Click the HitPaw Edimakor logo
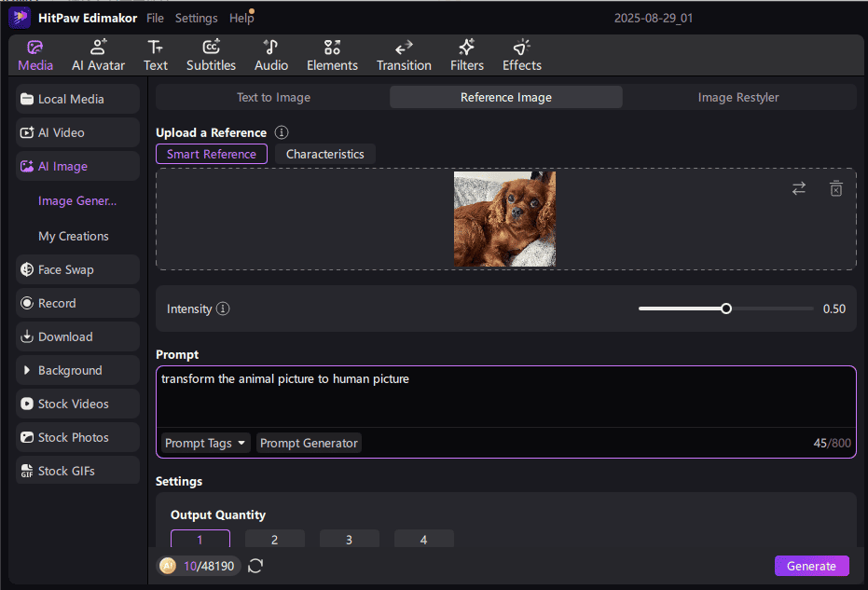The width and height of the screenshot is (868, 590). pyautogui.click(x=20, y=18)
